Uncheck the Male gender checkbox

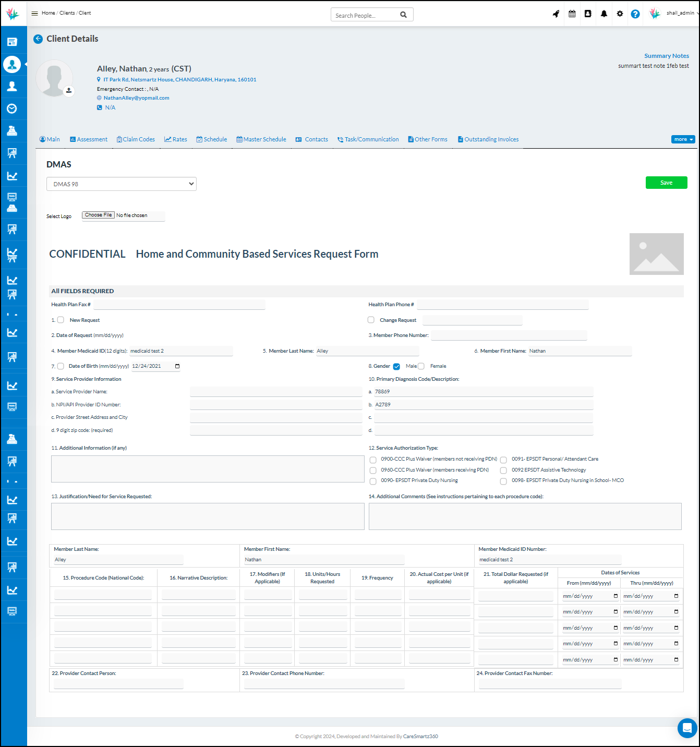[396, 366]
